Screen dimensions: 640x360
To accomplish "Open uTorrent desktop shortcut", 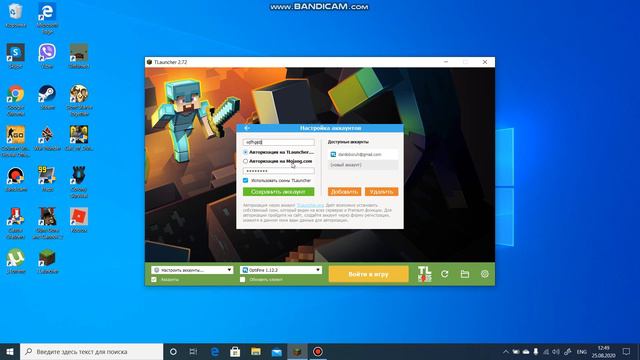I will [16, 261].
